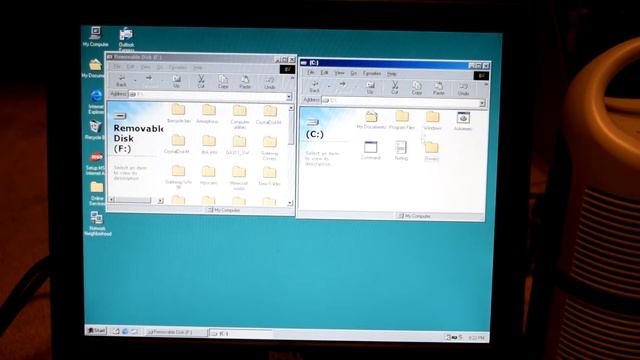Click Paste in the (C:) window toolbar

click(x=439, y=88)
